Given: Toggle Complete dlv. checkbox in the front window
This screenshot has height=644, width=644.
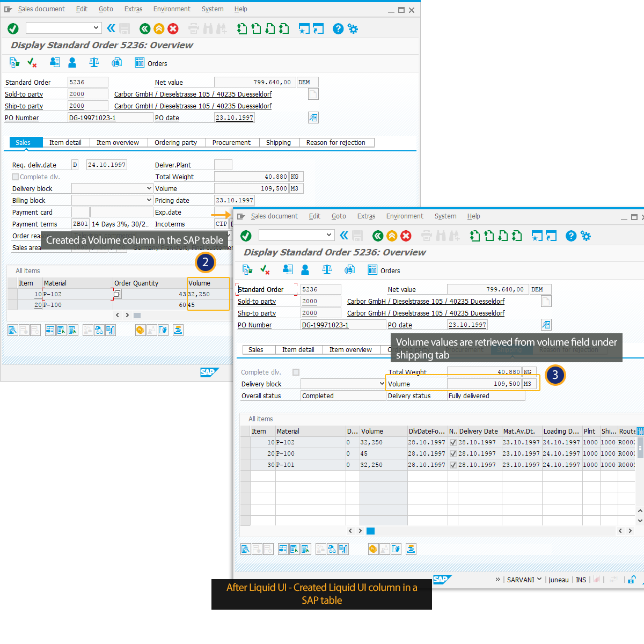Looking at the screenshot, I should pos(296,372).
